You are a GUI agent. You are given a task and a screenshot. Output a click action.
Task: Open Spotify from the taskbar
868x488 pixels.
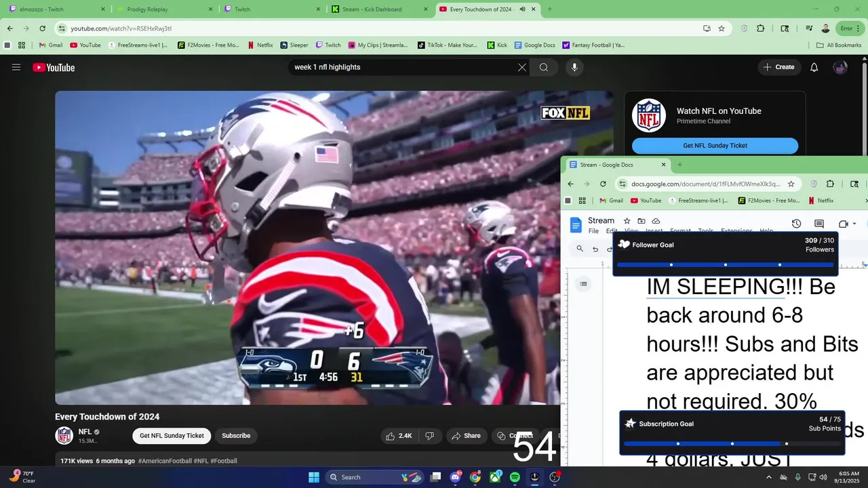click(515, 477)
